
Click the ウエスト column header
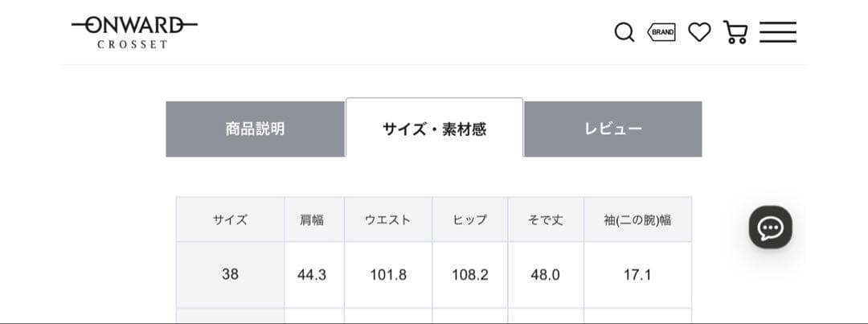pyautogui.click(x=388, y=219)
